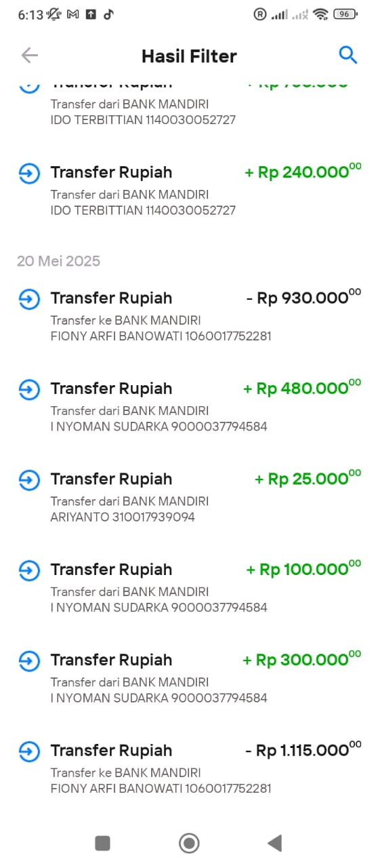View ARIYANTO Rp 25.000 transfer
378x868 pixels.
coord(189,496)
